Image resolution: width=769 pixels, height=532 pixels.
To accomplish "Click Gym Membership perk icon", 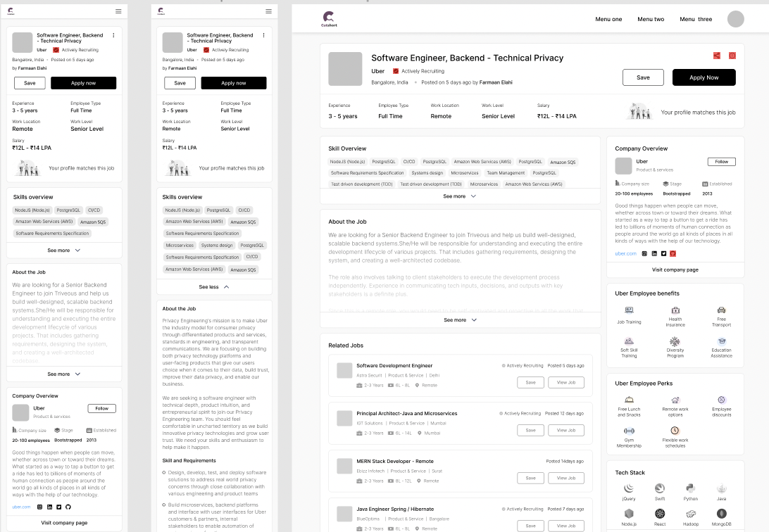I will click(x=630, y=431).
